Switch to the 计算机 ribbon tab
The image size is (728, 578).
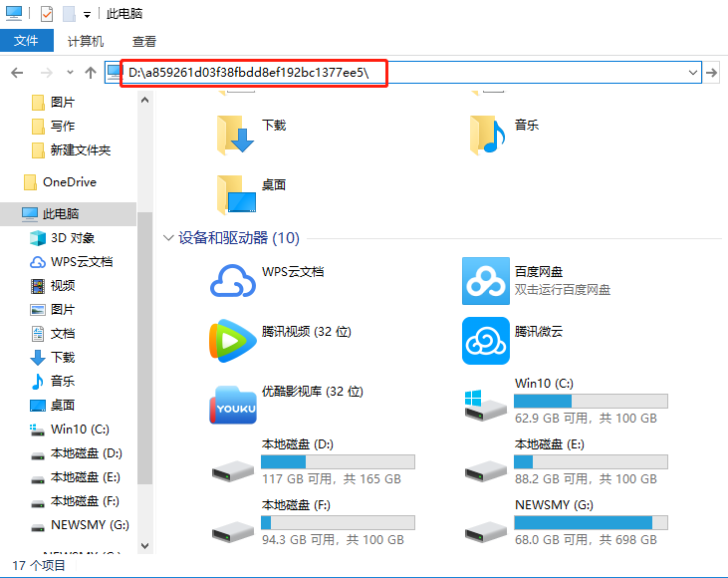coord(86,41)
